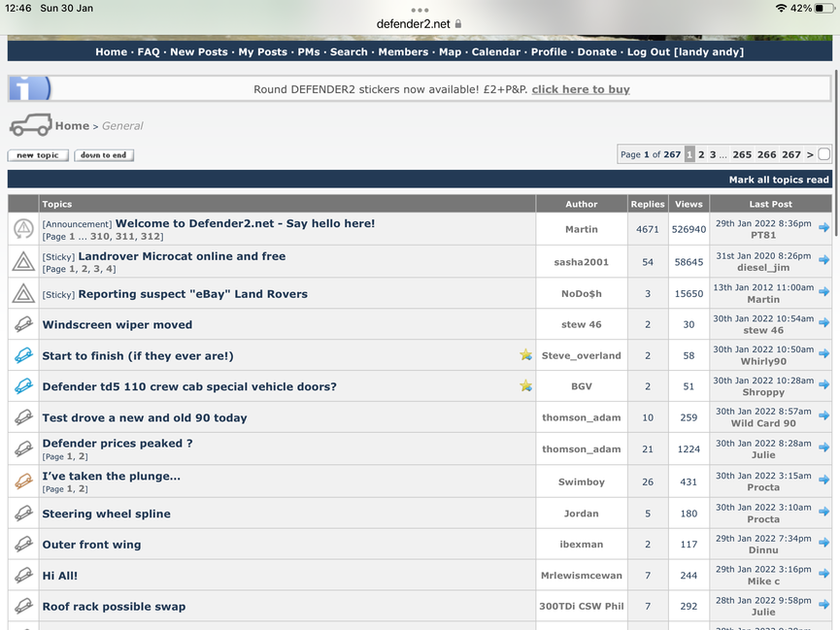
Task: Go to last post arrow for Defender prices peaked
Action: pyautogui.click(x=823, y=448)
